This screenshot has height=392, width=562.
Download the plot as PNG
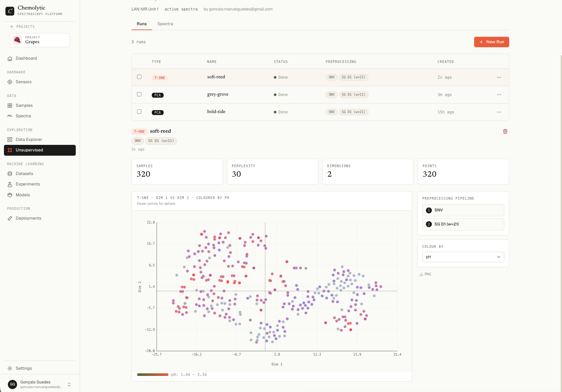pyautogui.click(x=425, y=274)
